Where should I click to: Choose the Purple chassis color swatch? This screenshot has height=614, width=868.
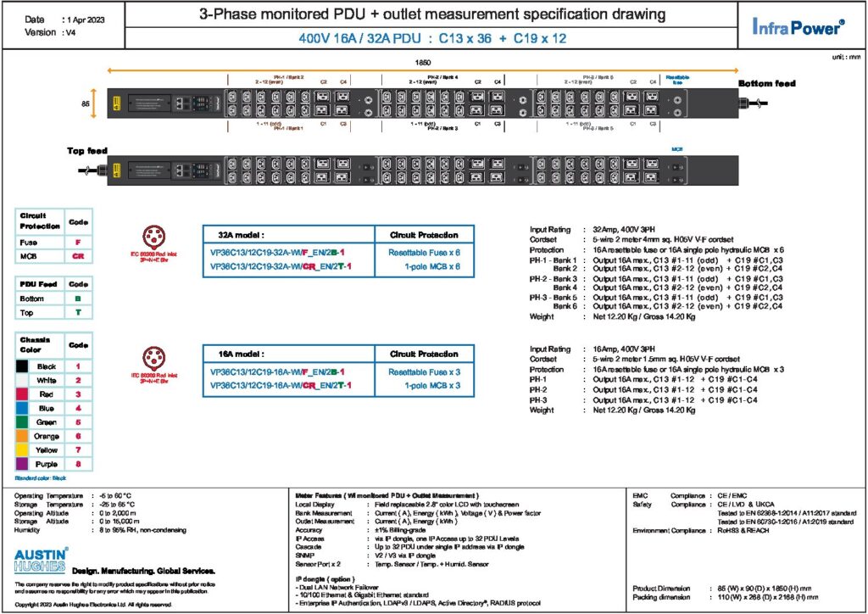pos(21,464)
